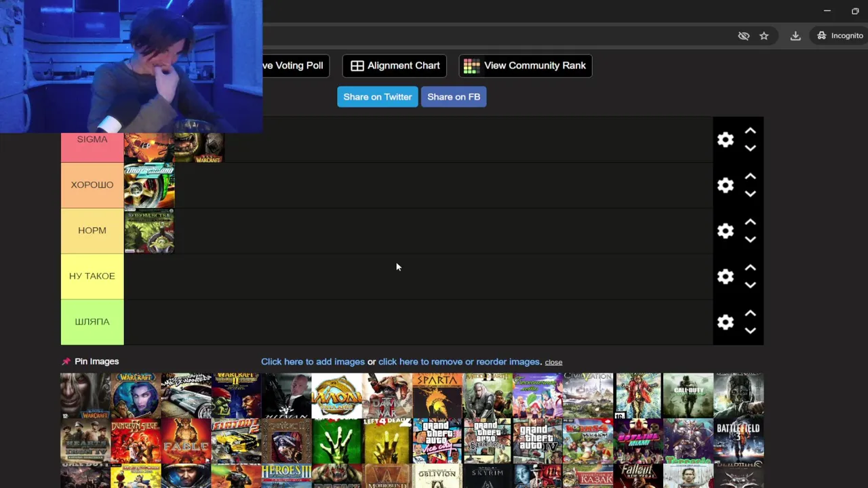Click the Voting Poll button
Viewport: 868px width, 488px height.
pyautogui.click(x=296, y=66)
